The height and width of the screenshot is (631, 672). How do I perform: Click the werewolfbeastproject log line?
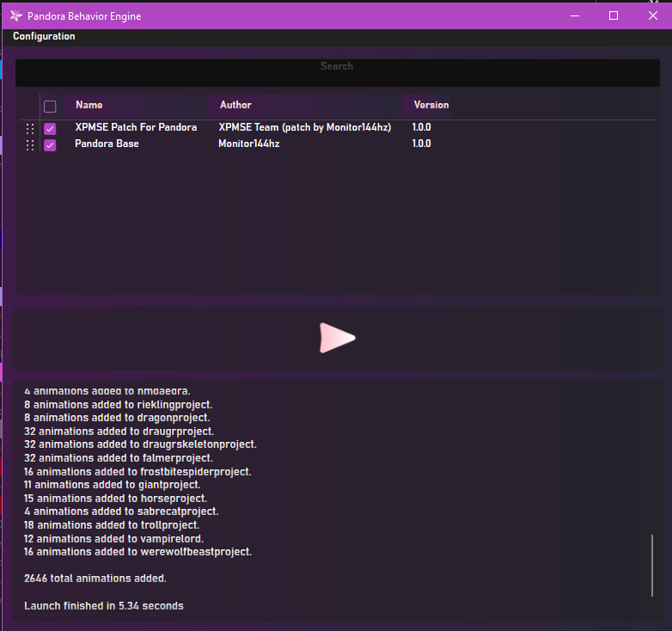pyautogui.click(x=138, y=552)
